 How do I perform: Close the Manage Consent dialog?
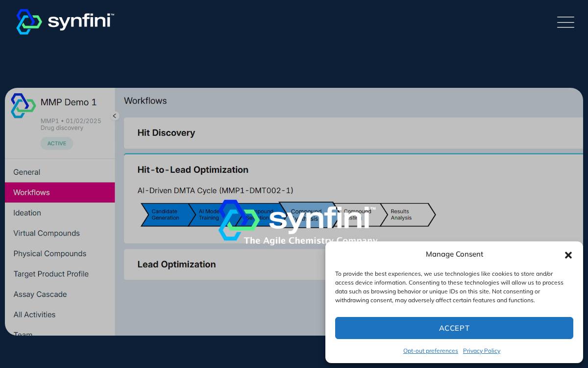point(568,255)
